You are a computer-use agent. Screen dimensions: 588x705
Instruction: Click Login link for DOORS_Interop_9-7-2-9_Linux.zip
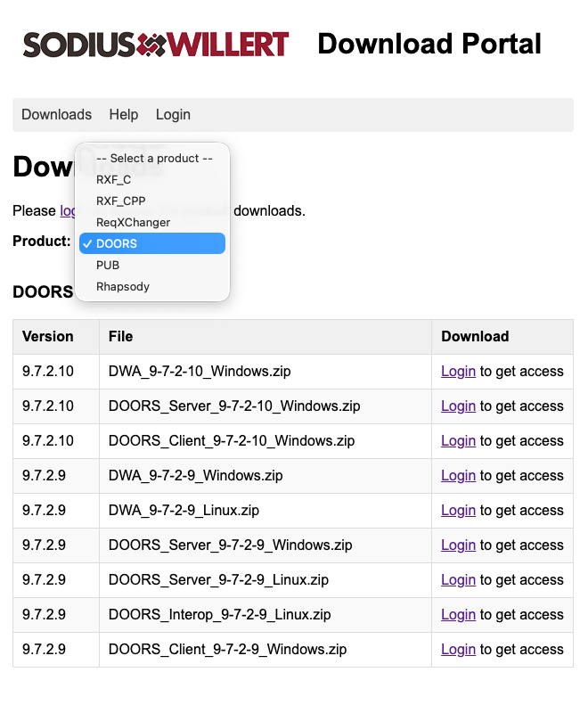click(458, 615)
